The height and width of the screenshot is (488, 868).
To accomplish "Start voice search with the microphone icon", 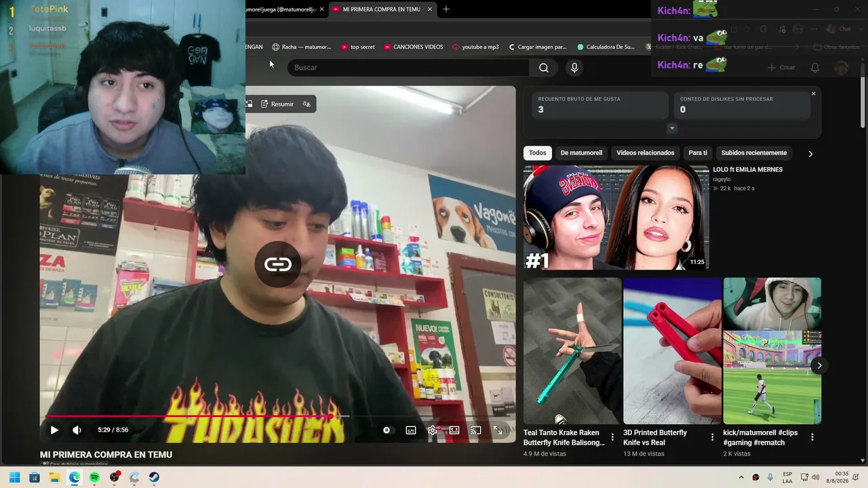I will click(574, 67).
